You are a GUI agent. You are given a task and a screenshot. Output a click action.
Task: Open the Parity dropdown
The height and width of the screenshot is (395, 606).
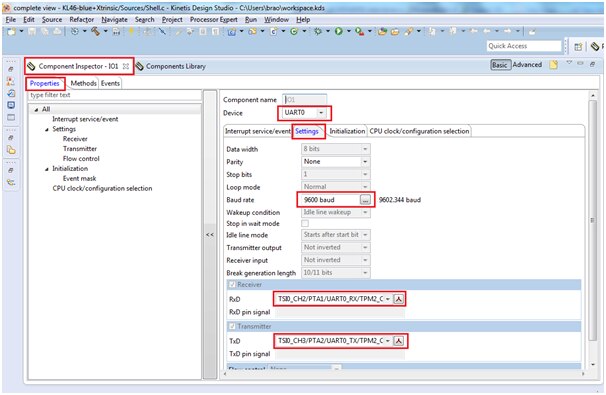pyautogui.click(x=365, y=162)
